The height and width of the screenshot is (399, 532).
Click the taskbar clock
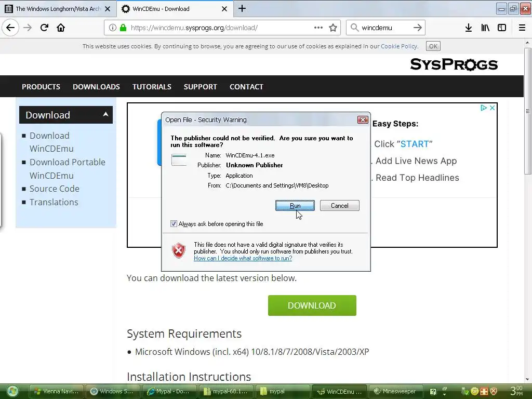(x=516, y=391)
